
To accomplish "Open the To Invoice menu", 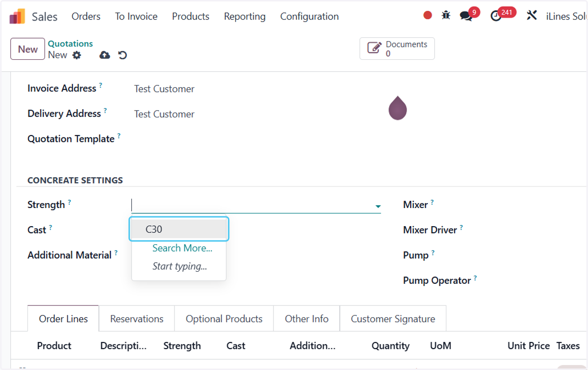I will click(x=136, y=16).
